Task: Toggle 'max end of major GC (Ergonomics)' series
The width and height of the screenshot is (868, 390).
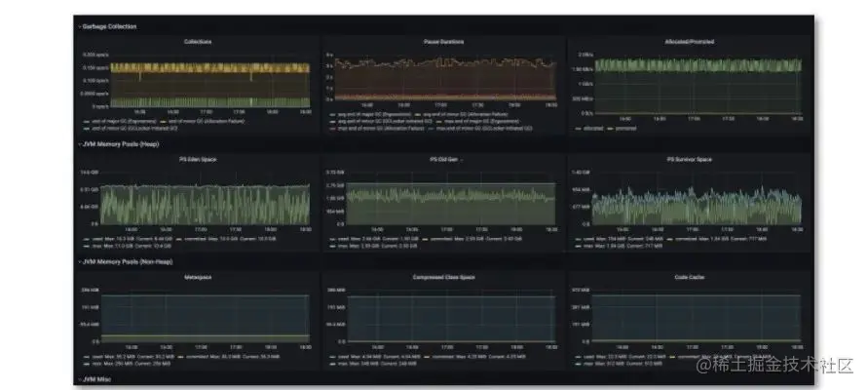Action: coord(477,121)
